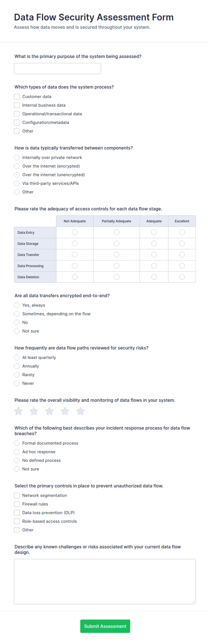Click the Submit Assessment button
This screenshot has width=208, height=644.
[105, 626]
